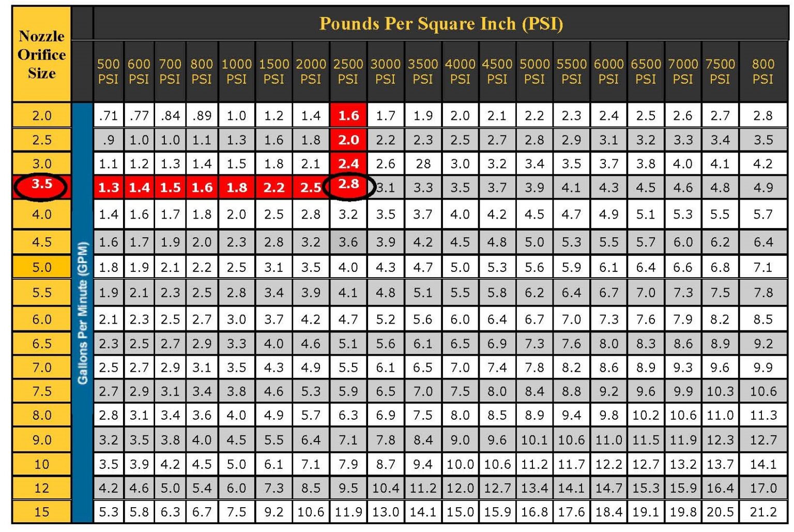Viewport: 794px width, 532px height.
Task: Select the 4000 PSI column header
Action: point(460,71)
